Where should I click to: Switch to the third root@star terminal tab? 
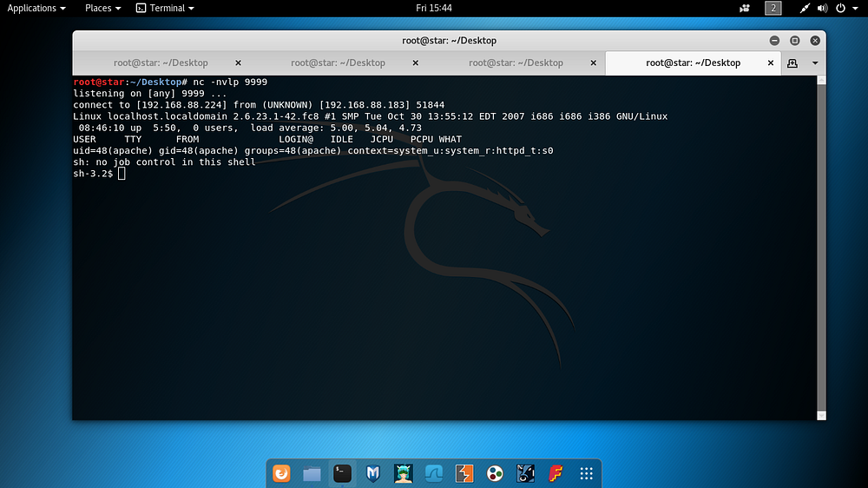516,63
